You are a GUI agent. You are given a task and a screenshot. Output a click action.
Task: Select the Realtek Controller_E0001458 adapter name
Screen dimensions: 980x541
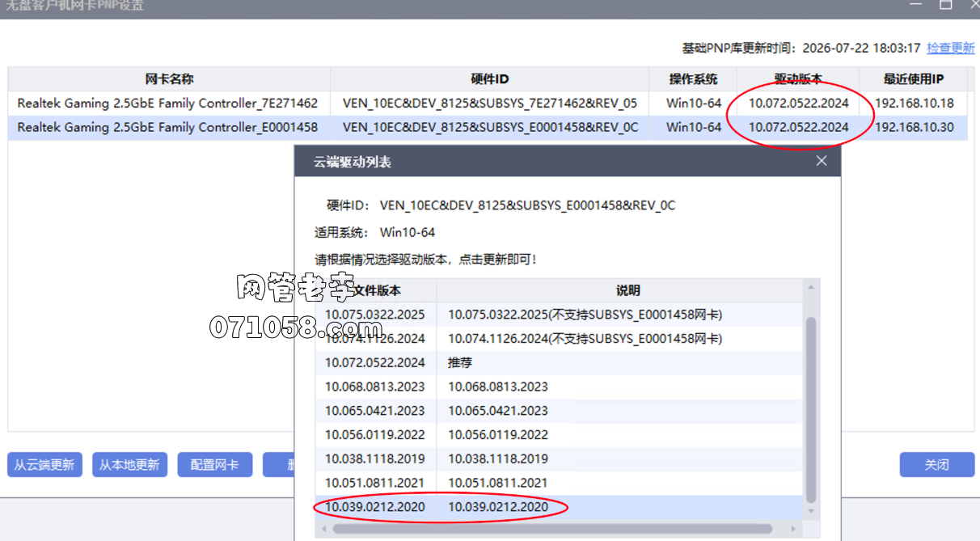pyautogui.click(x=167, y=128)
